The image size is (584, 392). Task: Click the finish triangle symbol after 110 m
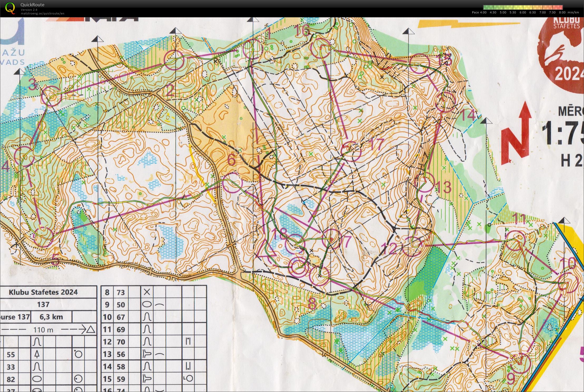click(91, 329)
